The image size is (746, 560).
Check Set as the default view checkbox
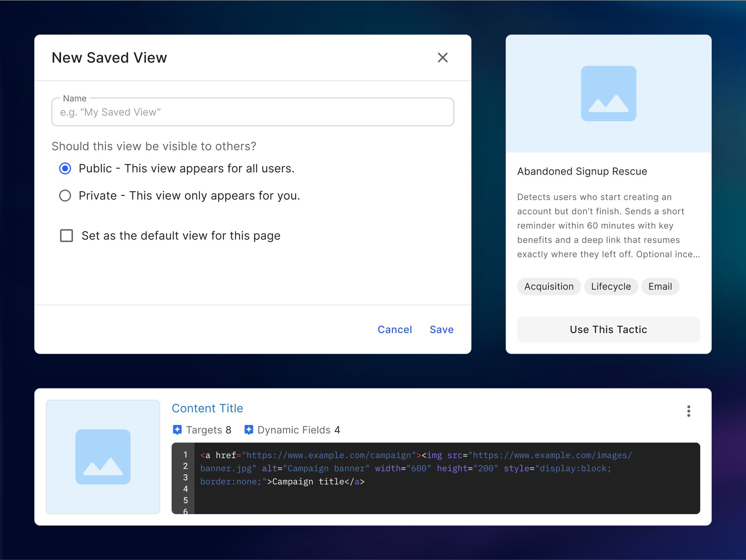66,236
